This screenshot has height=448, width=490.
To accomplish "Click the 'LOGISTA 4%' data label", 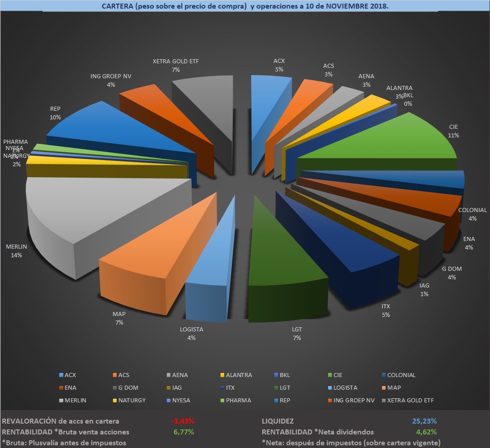I will (192, 333).
